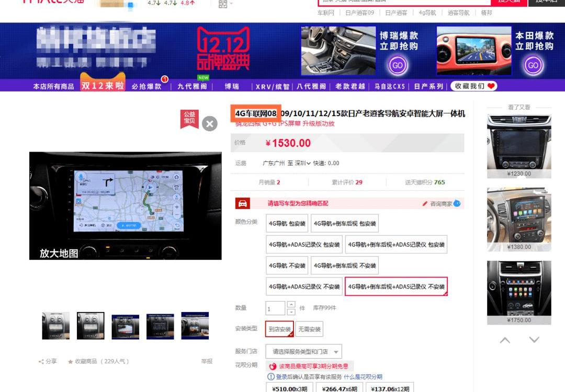Open the 九代雅阁 store category tab
This screenshot has width=565, height=392.
coord(193,86)
